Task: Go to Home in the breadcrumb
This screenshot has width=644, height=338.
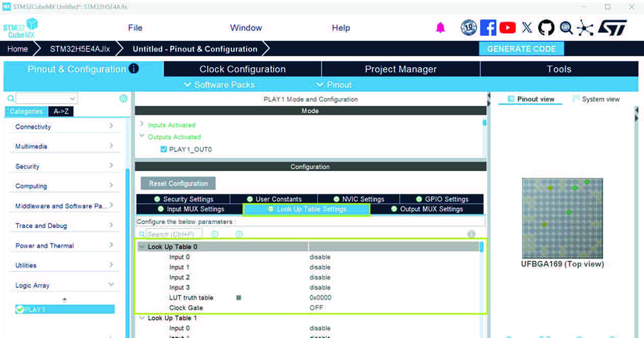Action: coord(18,49)
